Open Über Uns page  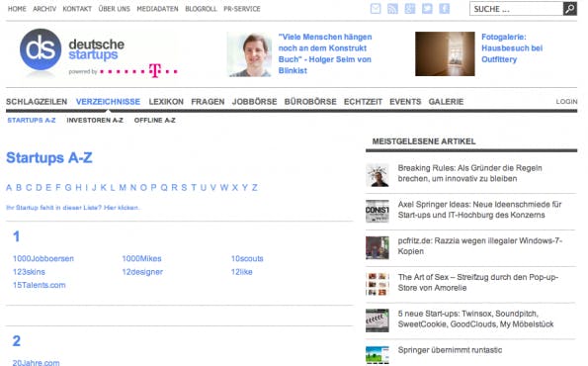tap(114, 9)
